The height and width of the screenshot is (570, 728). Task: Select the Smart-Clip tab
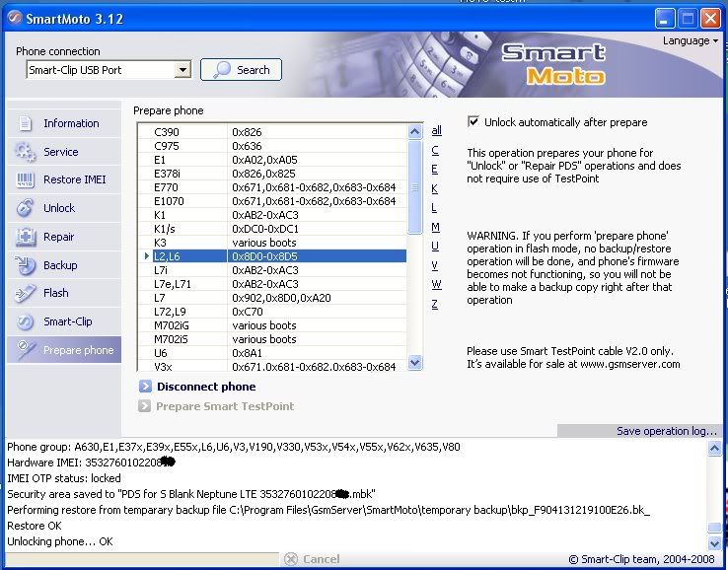(68, 321)
